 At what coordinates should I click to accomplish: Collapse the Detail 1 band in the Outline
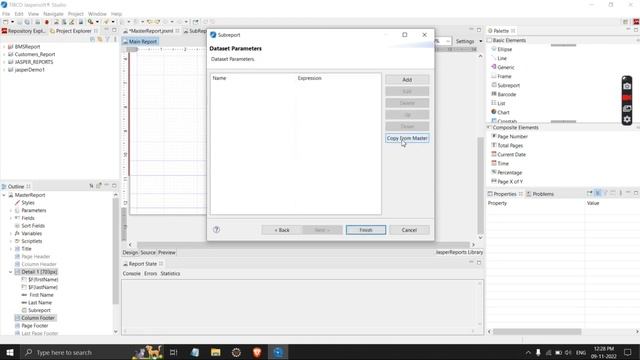(11, 272)
